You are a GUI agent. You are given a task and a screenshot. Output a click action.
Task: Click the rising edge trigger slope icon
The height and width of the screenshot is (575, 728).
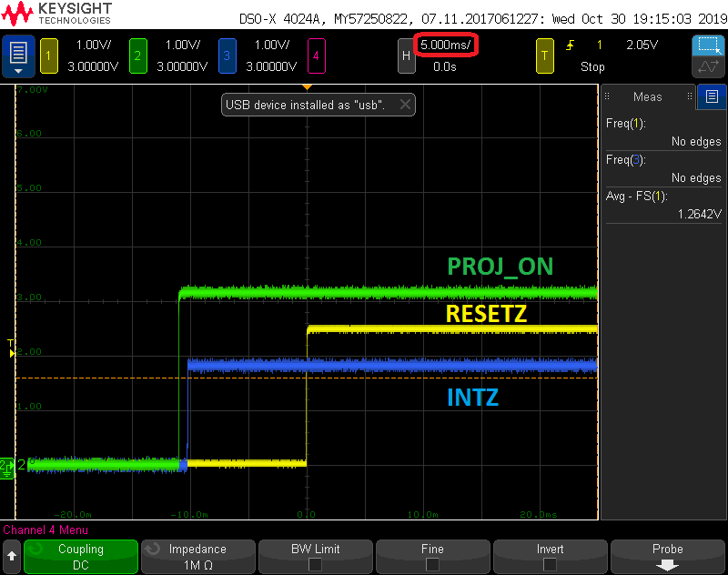click(571, 45)
